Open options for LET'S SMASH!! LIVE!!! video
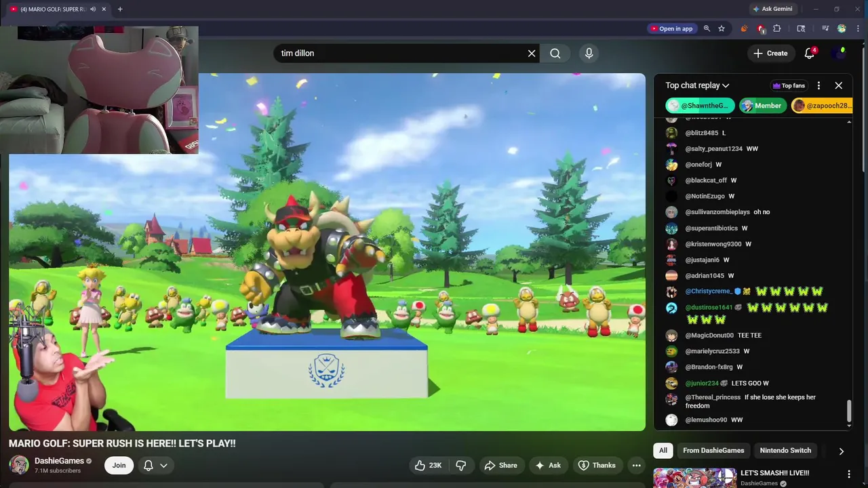This screenshot has height=488, width=868. (x=848, y=474)
